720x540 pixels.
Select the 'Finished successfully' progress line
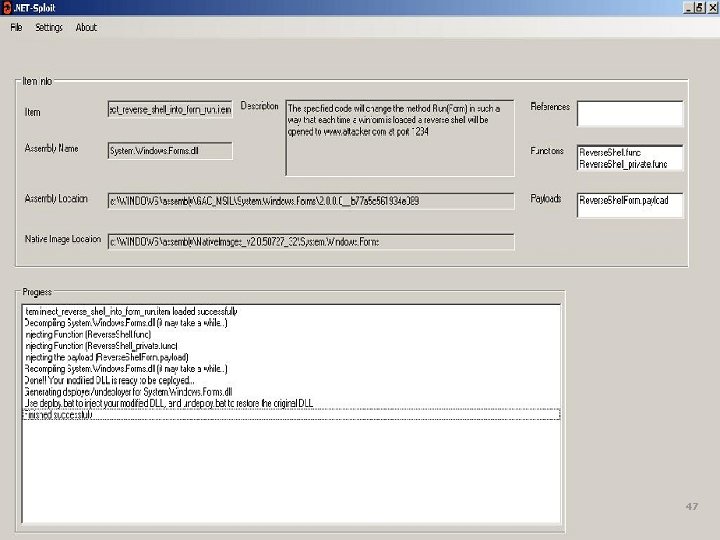click(x=292, y=415)
